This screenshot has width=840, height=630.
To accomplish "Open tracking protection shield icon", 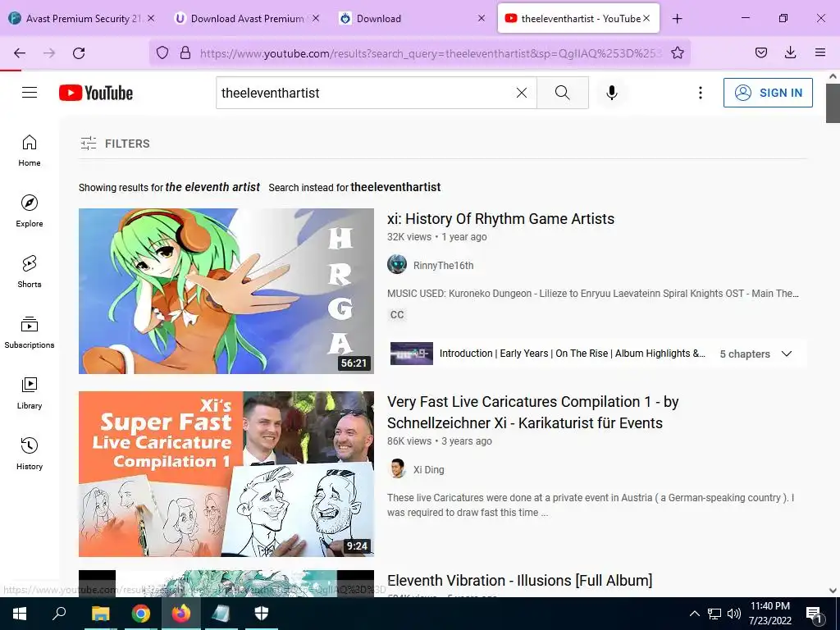I will (162, 52).
